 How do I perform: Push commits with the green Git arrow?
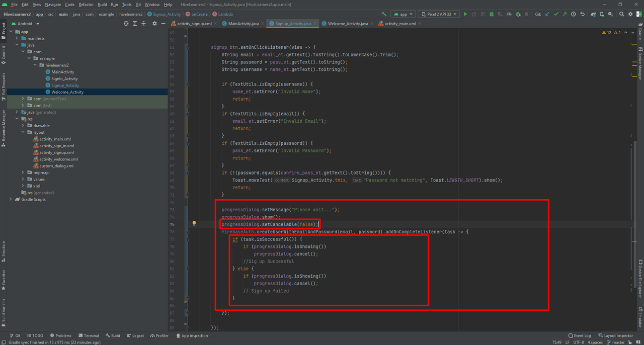click(565, 14)
